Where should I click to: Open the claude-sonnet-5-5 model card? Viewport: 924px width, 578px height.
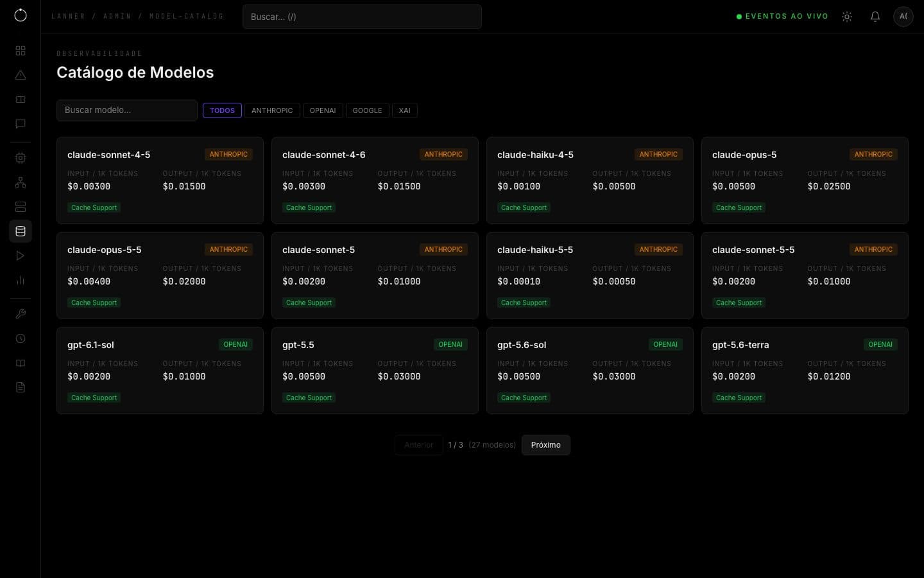[805, 276]
